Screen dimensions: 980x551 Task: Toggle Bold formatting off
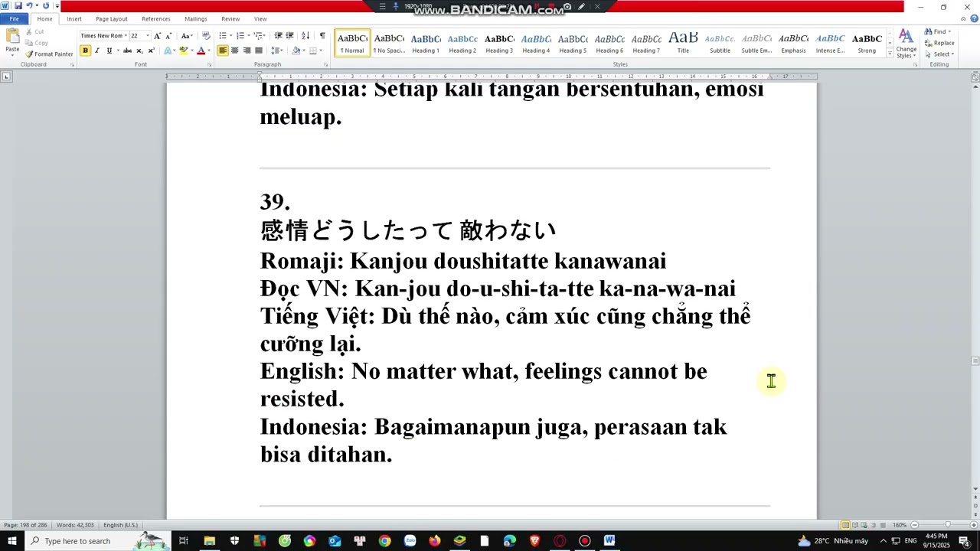coord(85,51)
